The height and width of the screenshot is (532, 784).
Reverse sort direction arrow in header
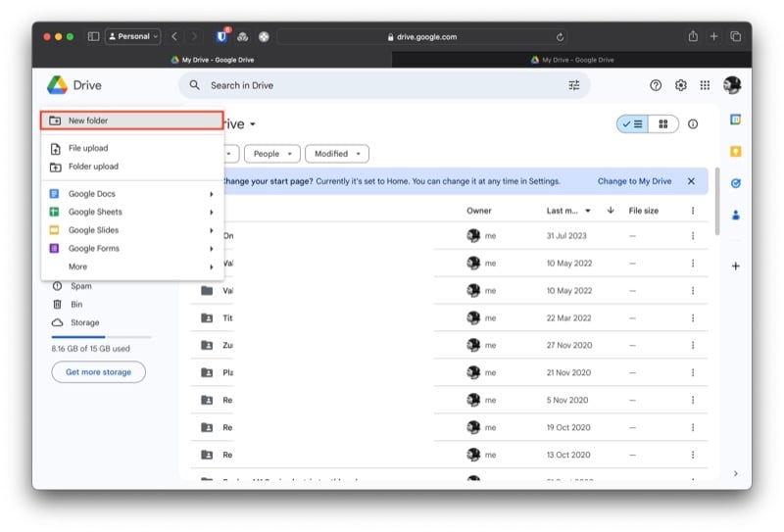pyautogui.click(x=611, y=211)
